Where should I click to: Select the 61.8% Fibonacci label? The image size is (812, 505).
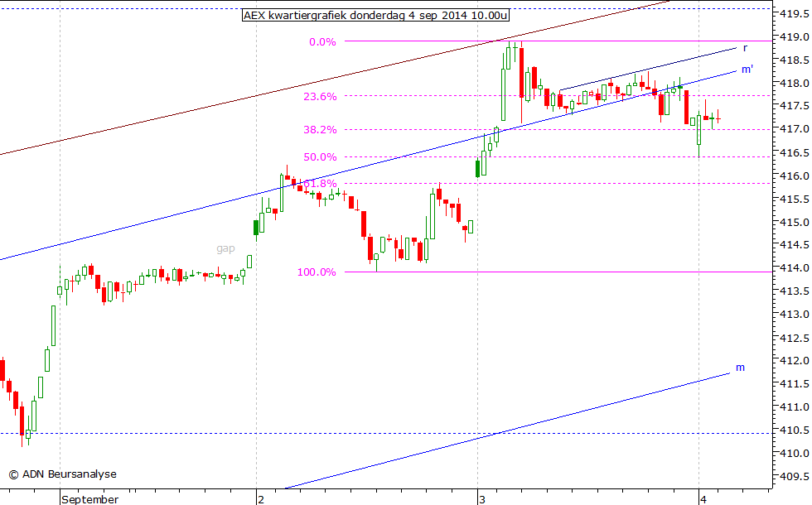(x=320, y=184)
